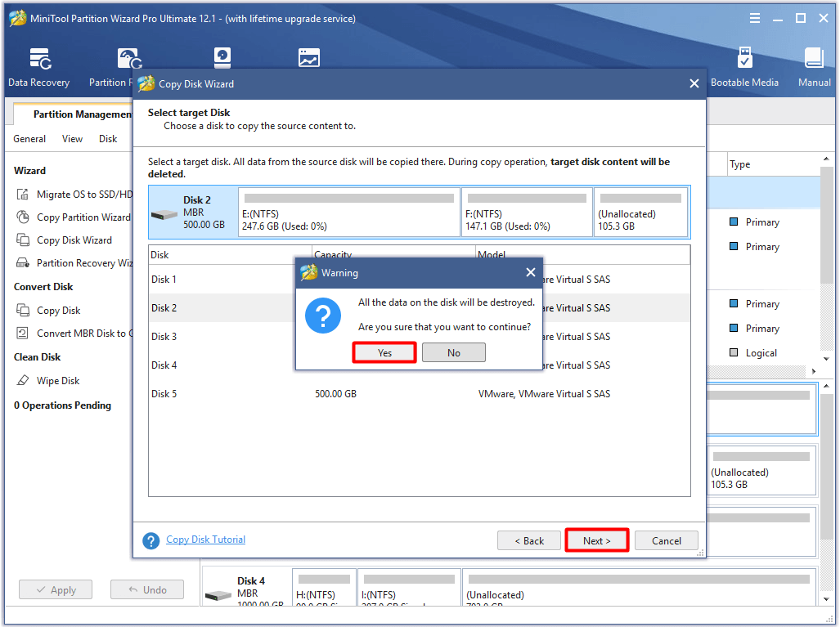Click the Bootable Media icon

[x=744, y=57]
